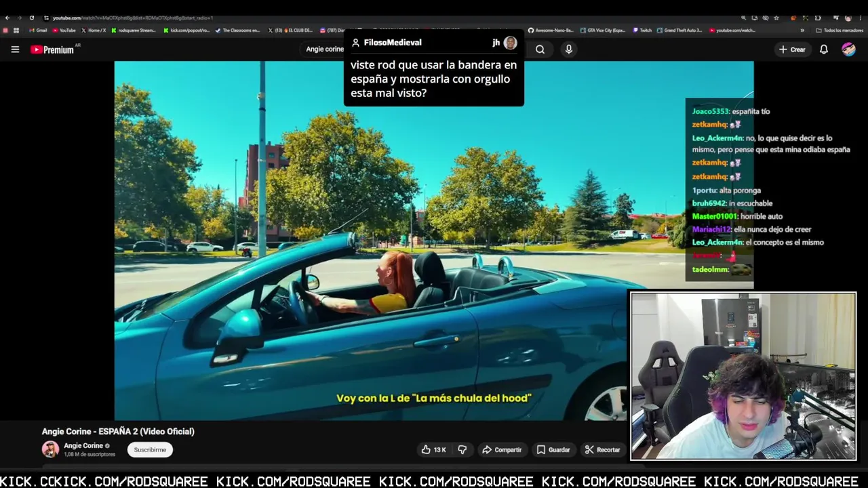Open the youtube.com/watch bookmark

pyautogui.click(x=732, y=30)
